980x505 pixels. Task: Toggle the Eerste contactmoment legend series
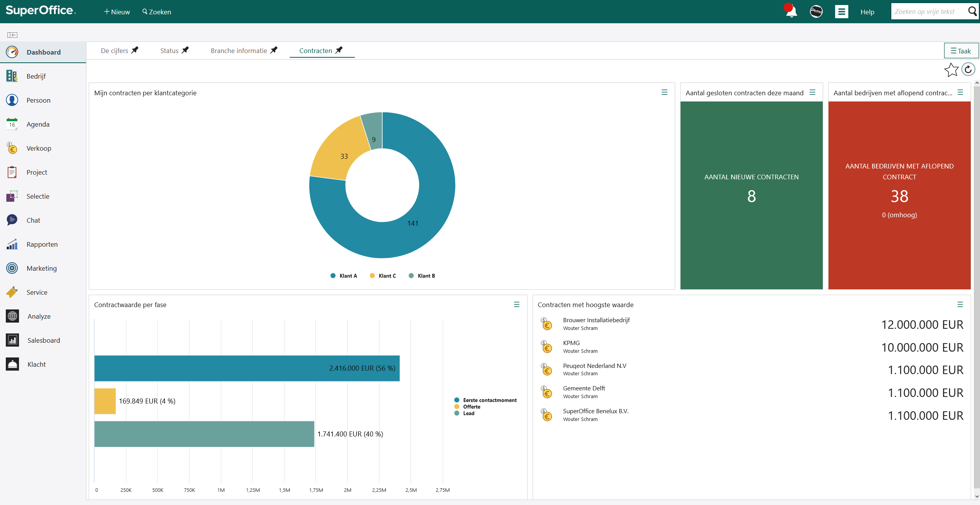point(485,400)
